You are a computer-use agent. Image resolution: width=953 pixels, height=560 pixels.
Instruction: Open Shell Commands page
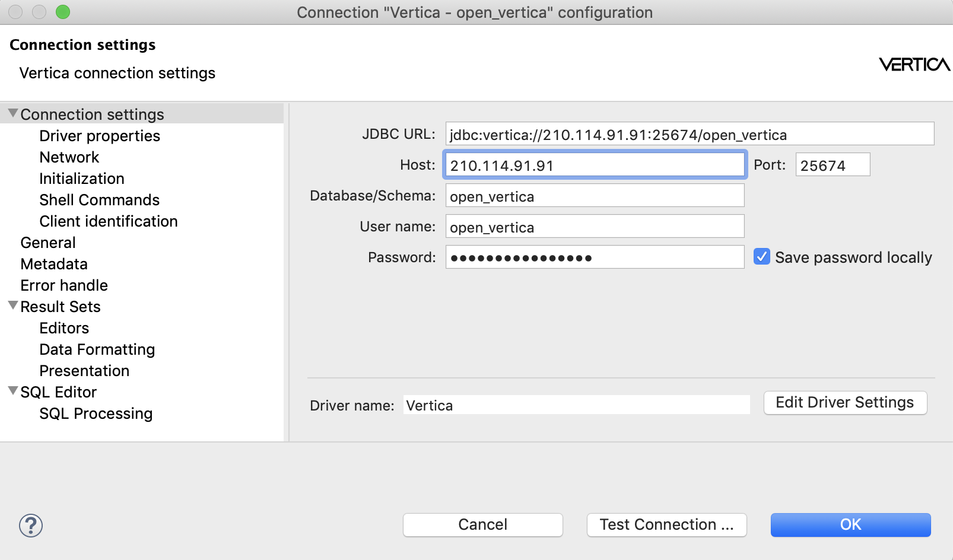point(100,200)
